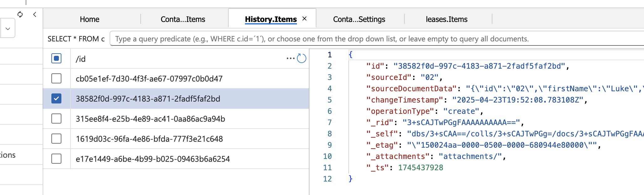Check the box for document cb05e1ef
The height and width of the screenshot is (195, 644).
coord(56,78)
